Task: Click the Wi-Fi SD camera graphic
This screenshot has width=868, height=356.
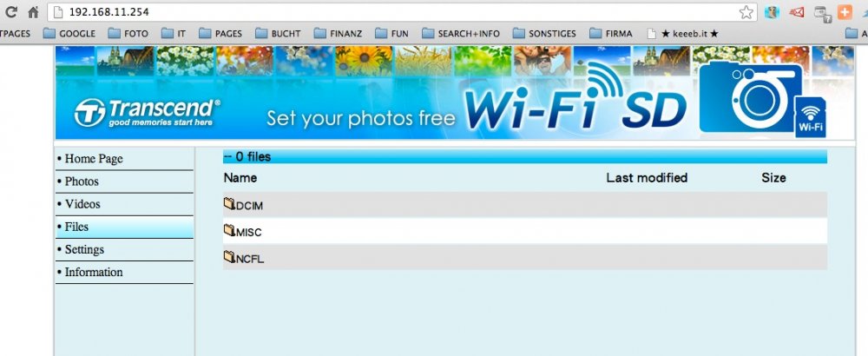Action: [763, 98]
